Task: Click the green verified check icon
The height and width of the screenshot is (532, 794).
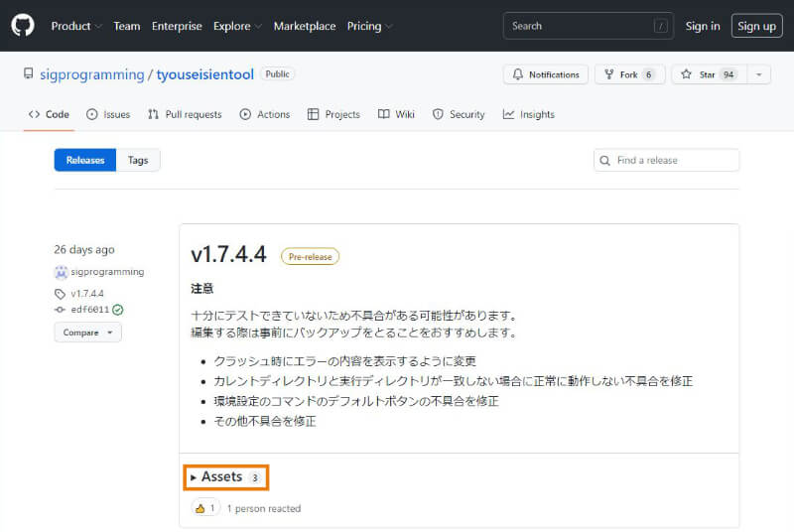Action: click(118, 310)
